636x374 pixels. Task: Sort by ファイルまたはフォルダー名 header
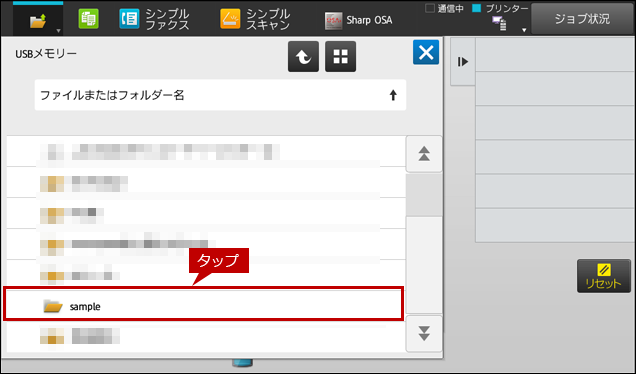pyautogui.click(x=220, y=95)
